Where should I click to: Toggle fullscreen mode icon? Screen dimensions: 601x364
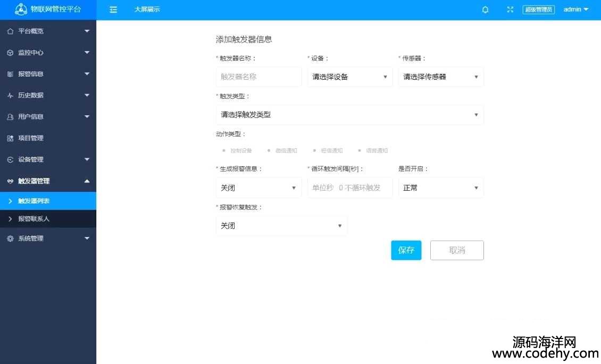[510, 10]
